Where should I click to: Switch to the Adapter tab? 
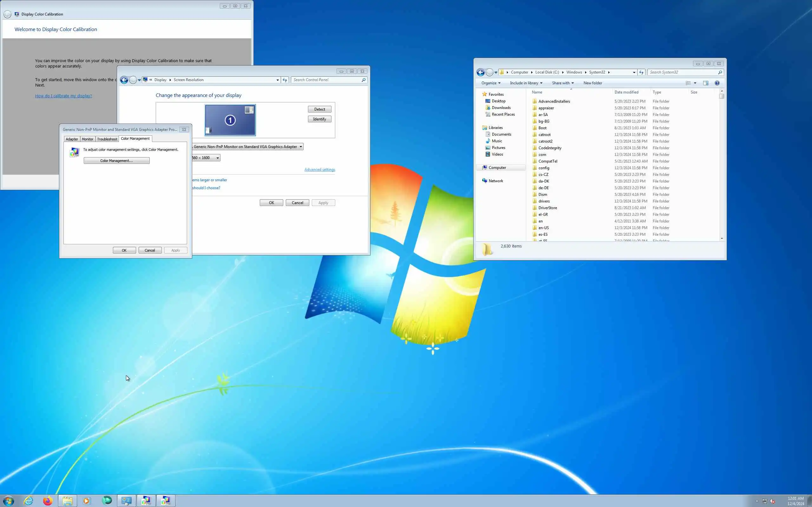pyautogui.click(x=72, y=139)
